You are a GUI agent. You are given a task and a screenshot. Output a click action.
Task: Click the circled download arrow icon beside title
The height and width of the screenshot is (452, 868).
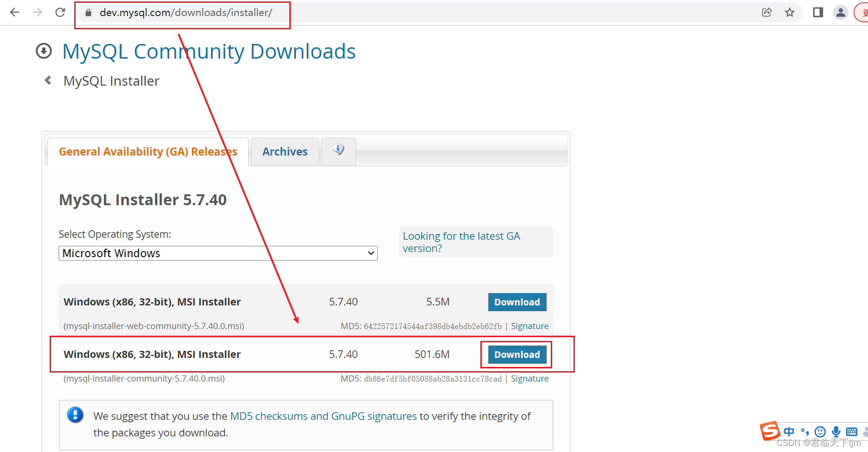(44, 51)
